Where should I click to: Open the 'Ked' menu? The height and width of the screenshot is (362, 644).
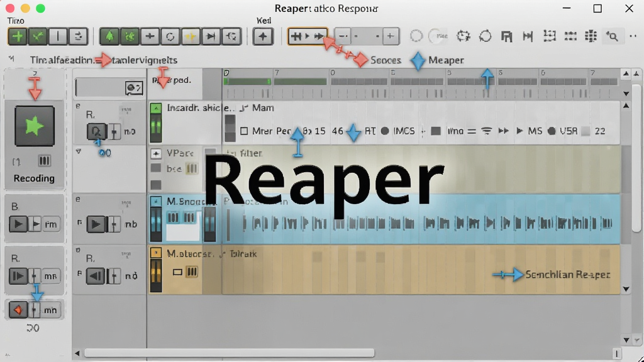pyautogui.click(x=264, y=21)
